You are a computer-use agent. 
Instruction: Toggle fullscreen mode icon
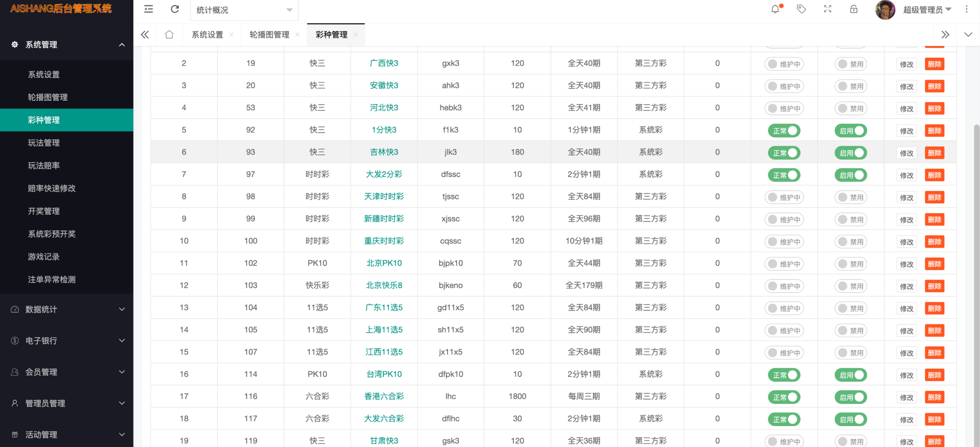[x=828, y=9]
